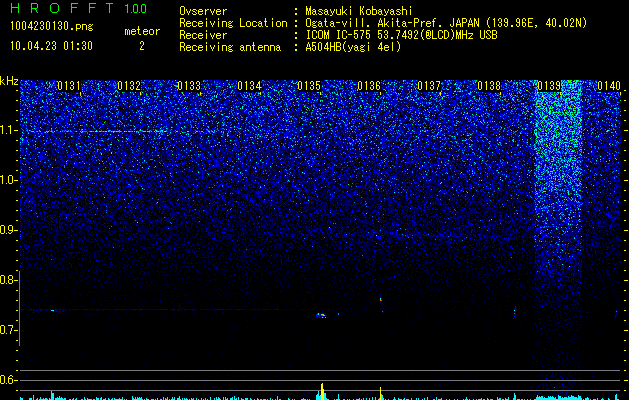Click the 0.9 kHz axis label
629x400 pixels.
(9, 230)
